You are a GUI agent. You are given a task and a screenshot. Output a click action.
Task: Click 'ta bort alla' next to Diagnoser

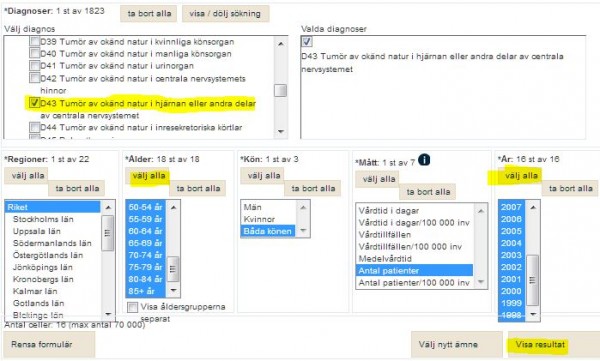pos(149,13)
